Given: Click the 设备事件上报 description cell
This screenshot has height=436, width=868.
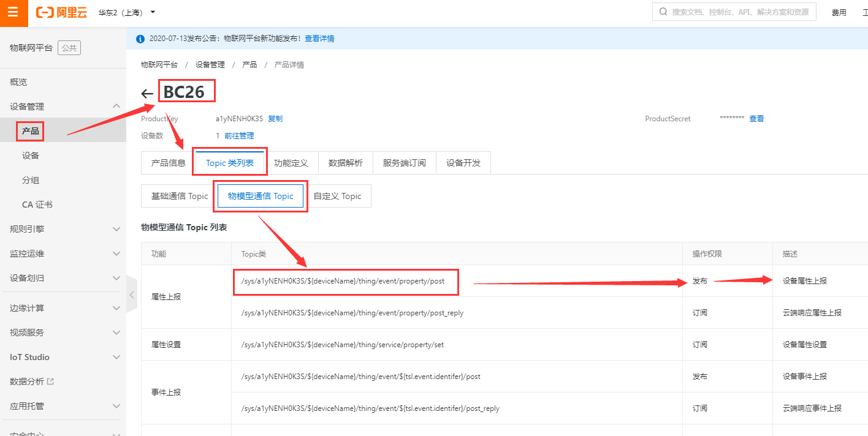Looking at the screenshot, I should (x=820, y=377).
